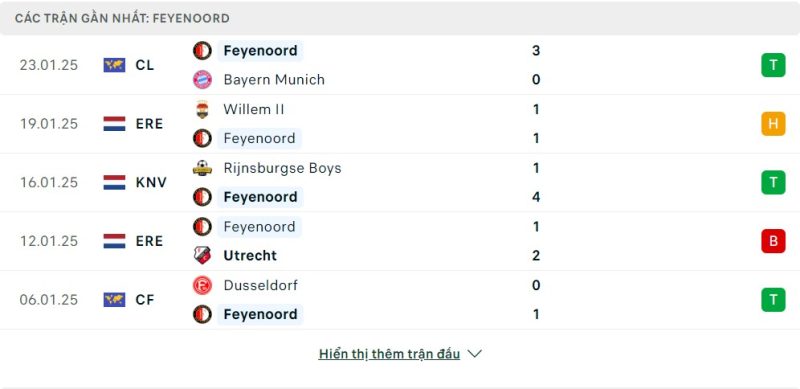Select the CF competition label on 06.01.25

pos(145,300)
